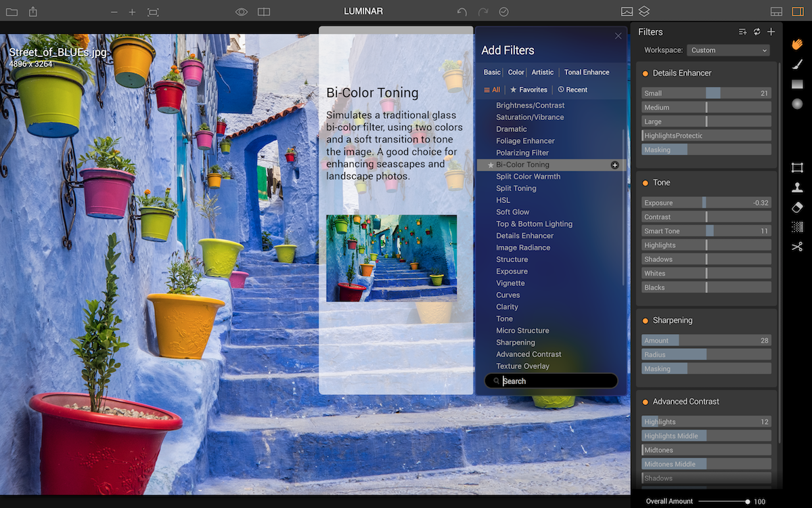
Task: Collapse the Sharpening filter title
Action: coord(673,320)
